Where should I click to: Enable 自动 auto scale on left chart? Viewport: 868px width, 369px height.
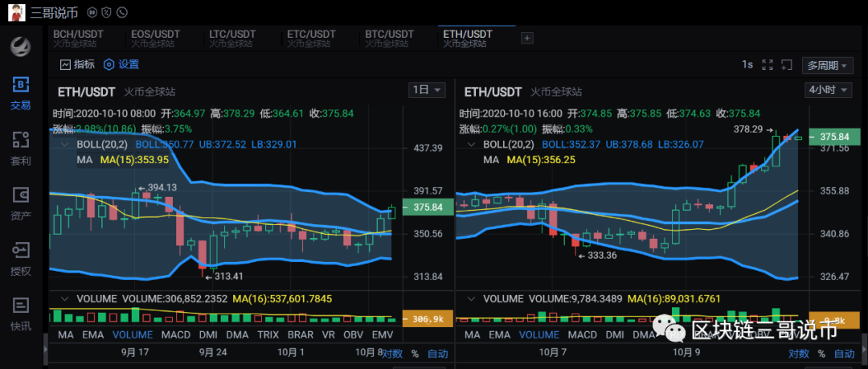coord(437,354)
